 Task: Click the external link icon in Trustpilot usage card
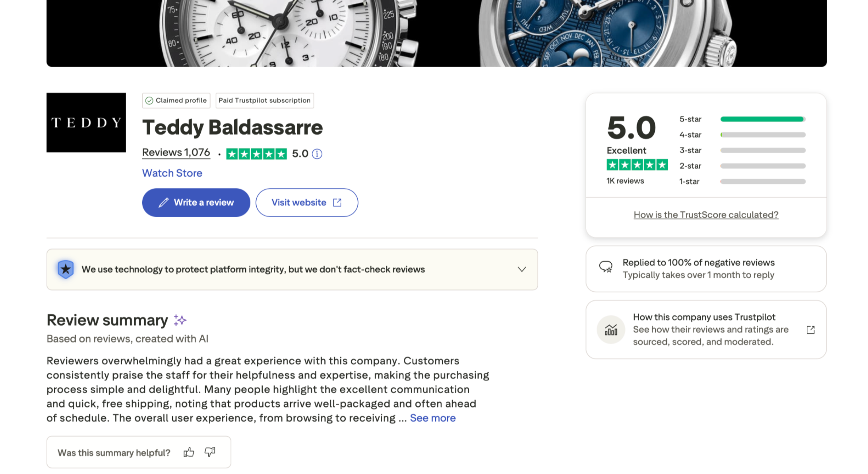(x=810, y=330)
